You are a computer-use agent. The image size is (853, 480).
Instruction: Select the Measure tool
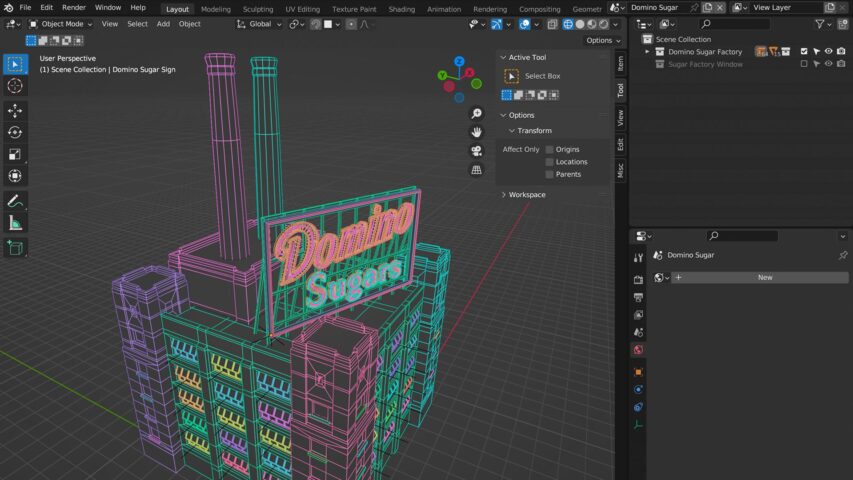click(15, 223)
